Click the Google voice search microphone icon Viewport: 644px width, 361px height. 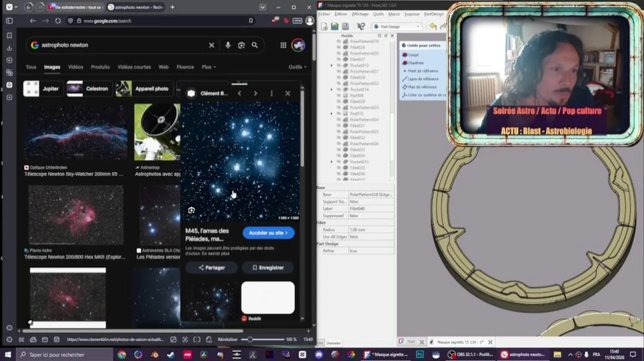[x=228, y=45]
